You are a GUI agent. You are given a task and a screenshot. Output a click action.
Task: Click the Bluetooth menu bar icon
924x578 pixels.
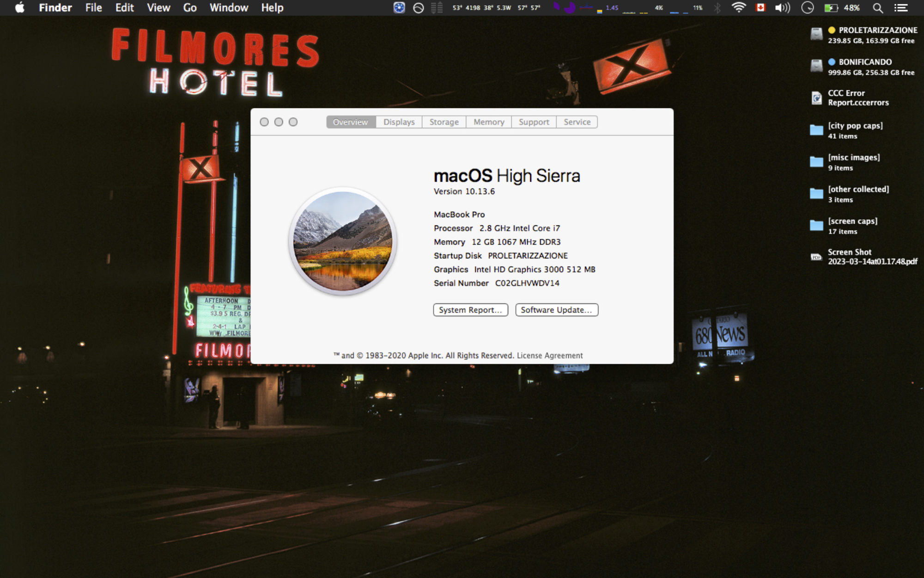717,7
